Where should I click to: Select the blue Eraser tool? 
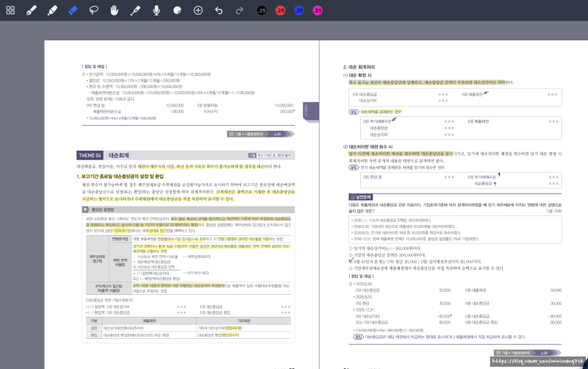[x=73, y=10]
